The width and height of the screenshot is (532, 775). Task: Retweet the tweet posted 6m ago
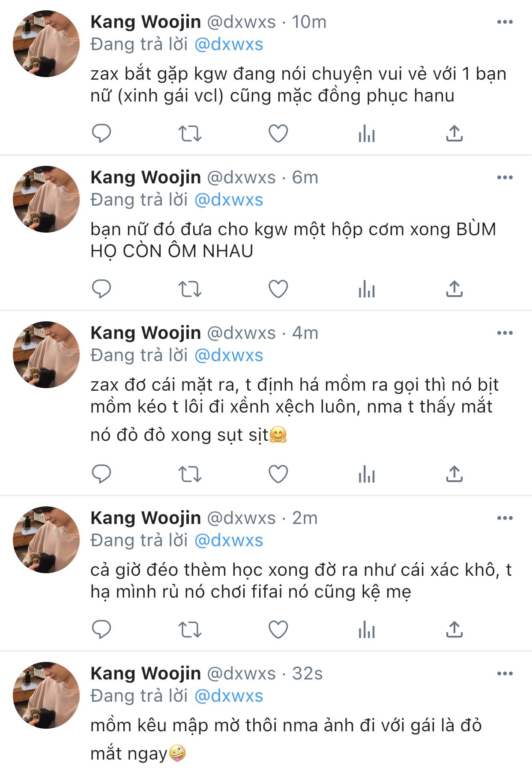click(x=189, y=289)
